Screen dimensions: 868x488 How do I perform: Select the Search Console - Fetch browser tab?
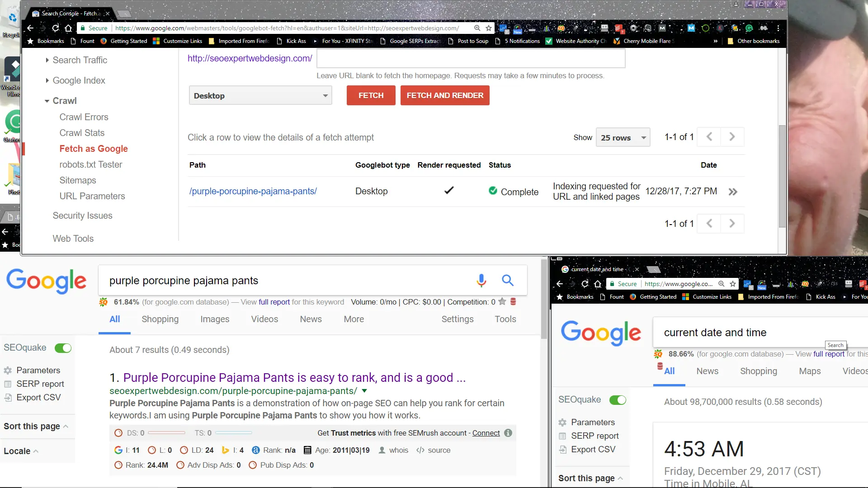tap(70, 14)
